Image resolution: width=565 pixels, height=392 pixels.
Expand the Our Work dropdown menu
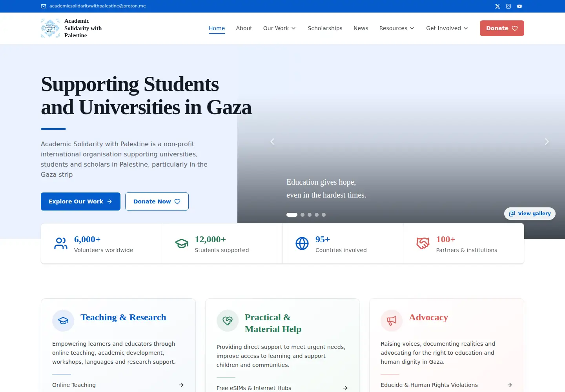pos(279,28)
